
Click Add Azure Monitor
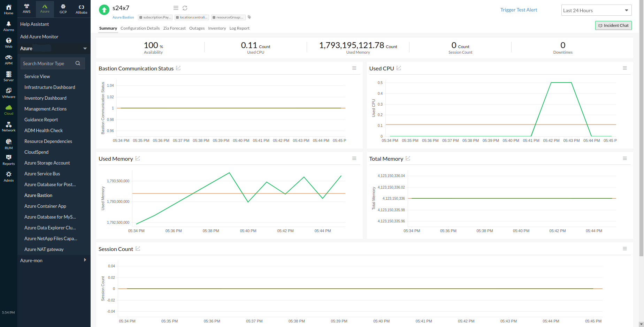[39, 37]
